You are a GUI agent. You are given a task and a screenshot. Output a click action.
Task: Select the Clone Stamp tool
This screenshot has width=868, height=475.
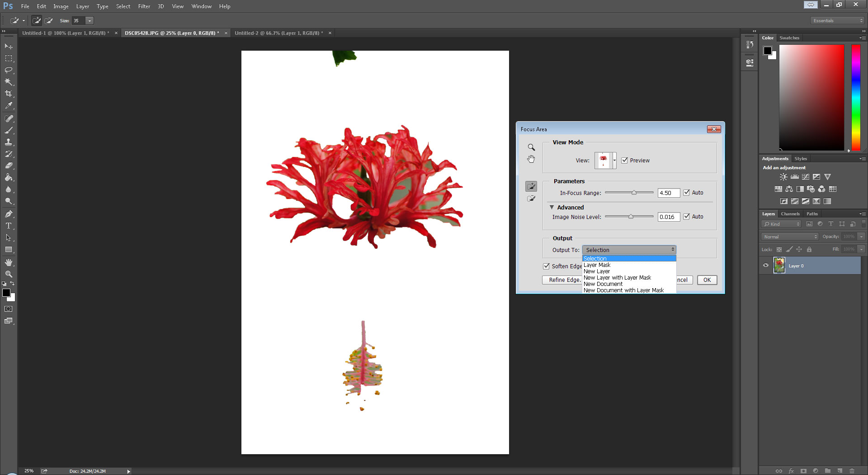[x=9, y=142]
